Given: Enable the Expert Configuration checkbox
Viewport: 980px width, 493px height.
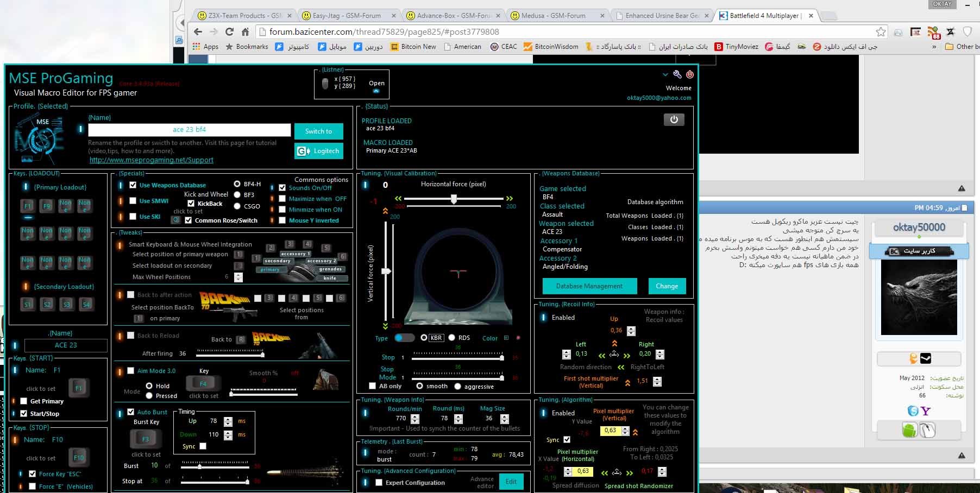Looking at the screenshot, I should click(379, 483).
